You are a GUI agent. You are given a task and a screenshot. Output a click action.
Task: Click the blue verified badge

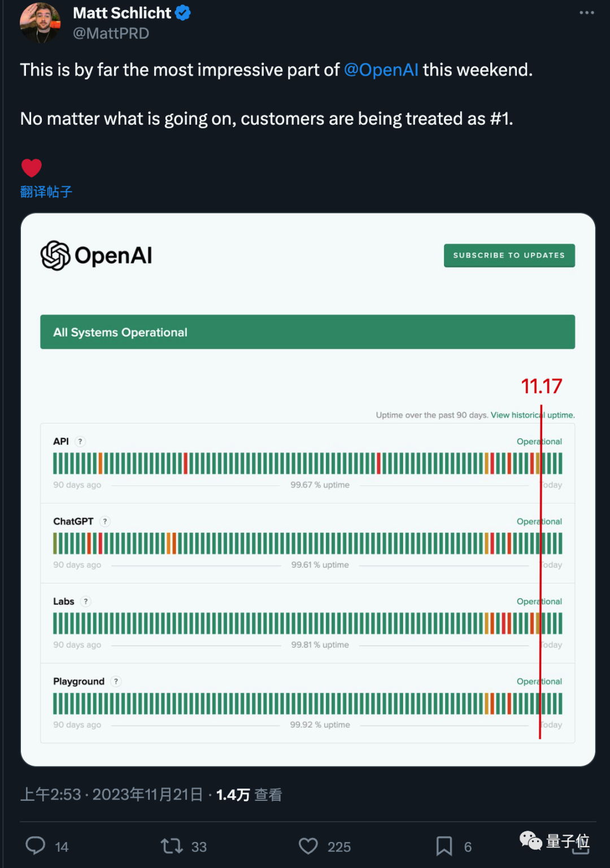click(x=183, y=12)
